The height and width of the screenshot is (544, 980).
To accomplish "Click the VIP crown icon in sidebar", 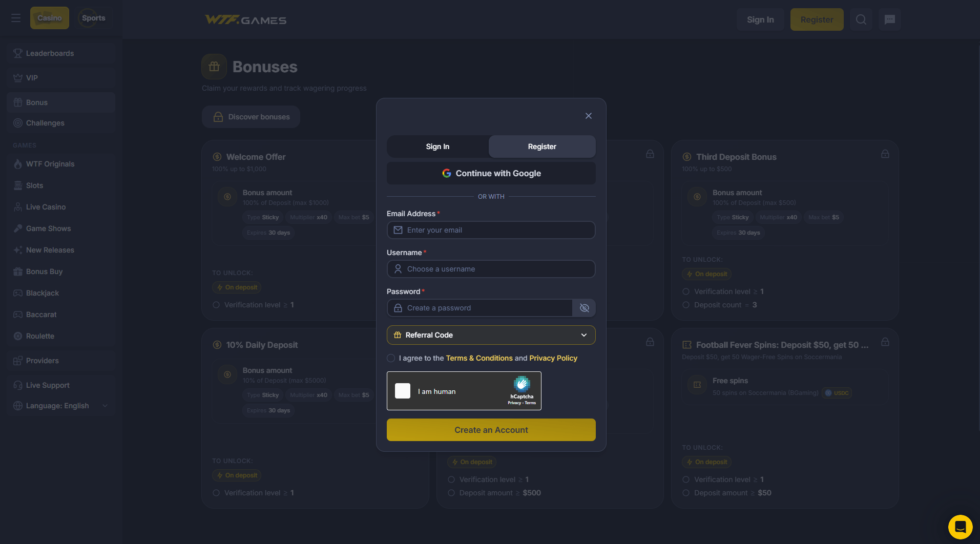I will [x=18, y=78].
